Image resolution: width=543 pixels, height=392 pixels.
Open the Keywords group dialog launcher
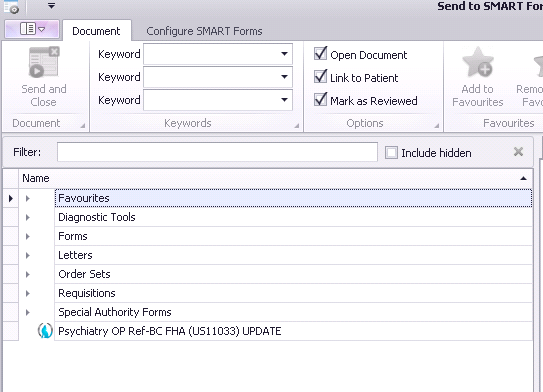[297, 126]
